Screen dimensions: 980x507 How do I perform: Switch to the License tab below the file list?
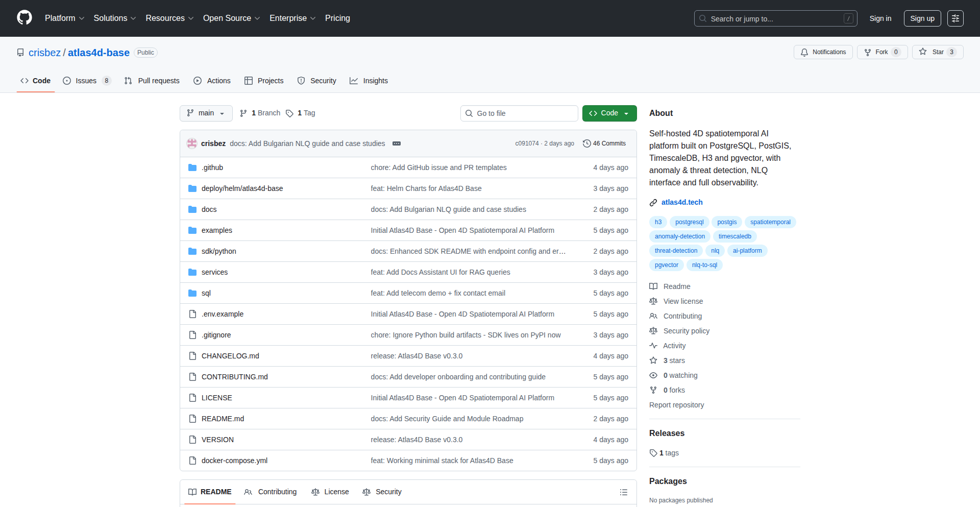(330, 492)
